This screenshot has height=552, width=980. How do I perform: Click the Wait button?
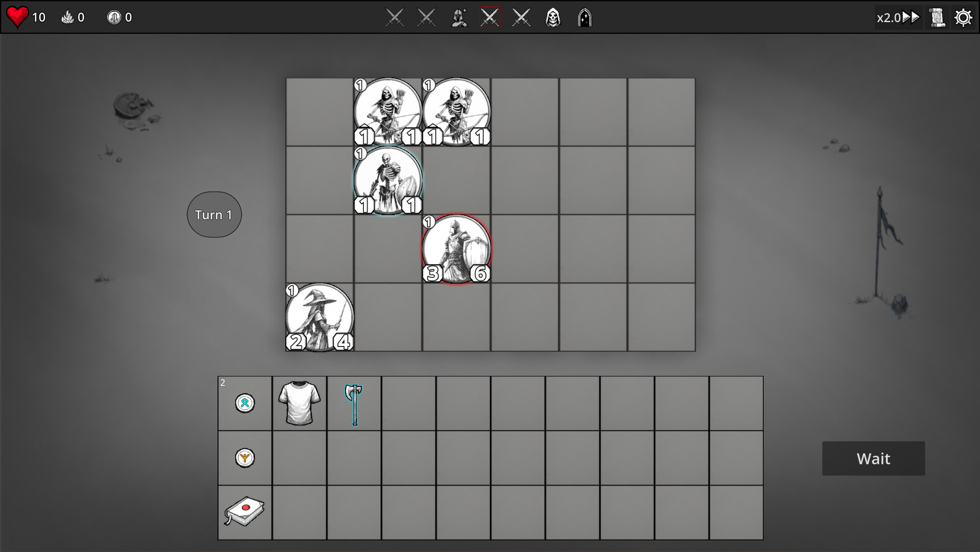tap(873, 458)
